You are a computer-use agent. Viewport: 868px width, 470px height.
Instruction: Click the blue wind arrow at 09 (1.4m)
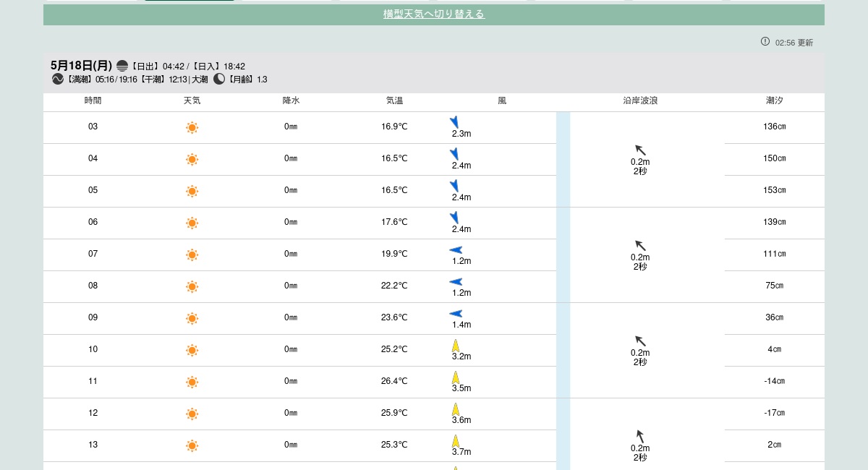(x=456, y=314)
